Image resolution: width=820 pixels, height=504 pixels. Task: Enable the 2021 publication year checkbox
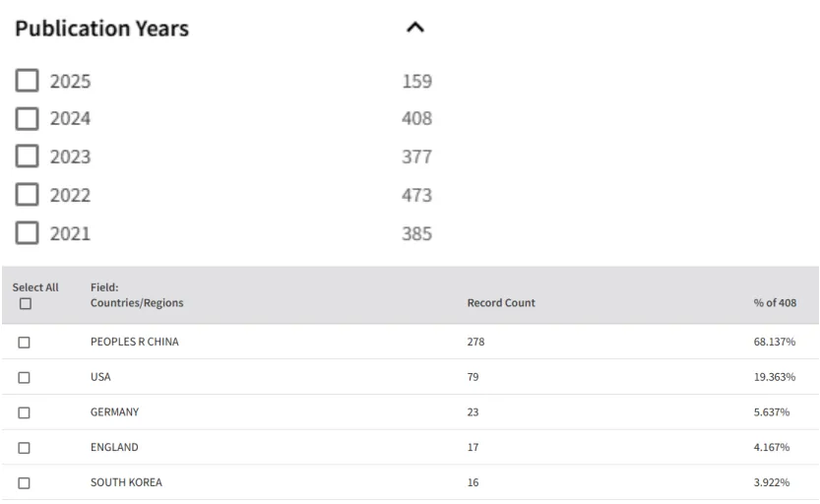(x=27, y=233)
